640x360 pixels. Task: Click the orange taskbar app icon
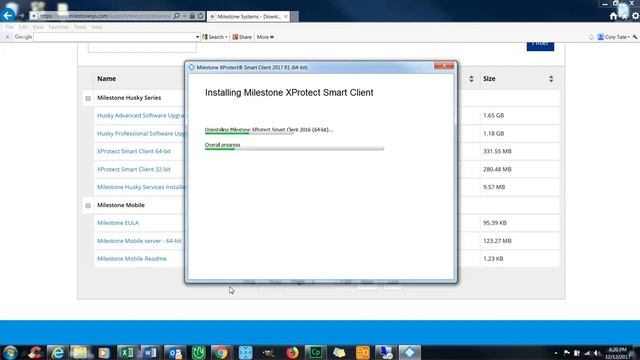click(x=362, y=353)
